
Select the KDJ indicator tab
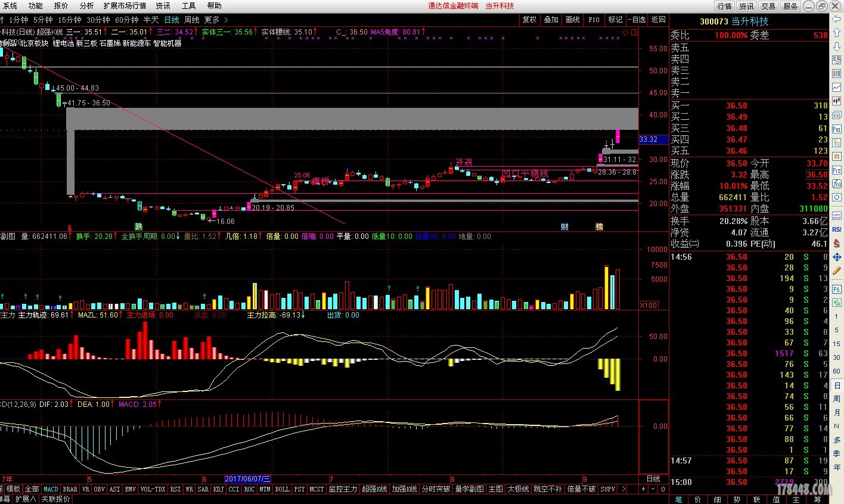coord(219,489)
